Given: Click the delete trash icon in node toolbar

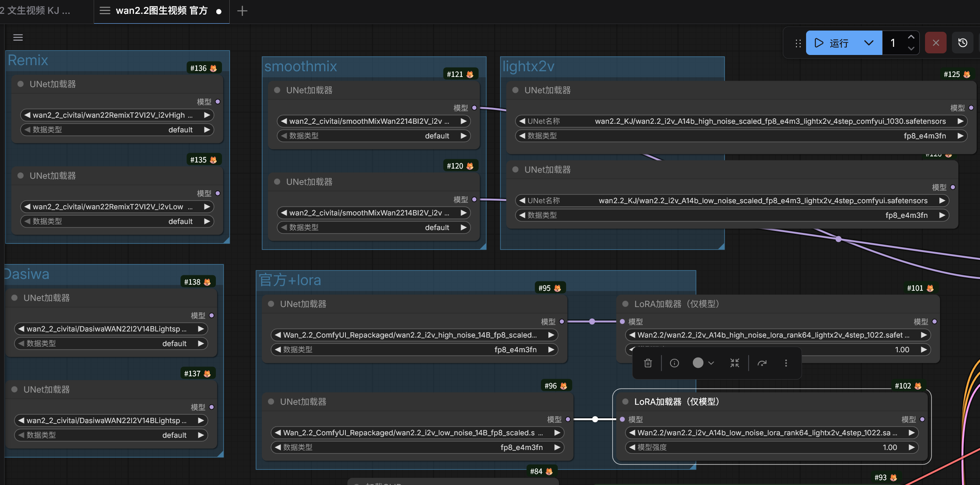Looking at the screenshot, I should [x=648, y=363].
